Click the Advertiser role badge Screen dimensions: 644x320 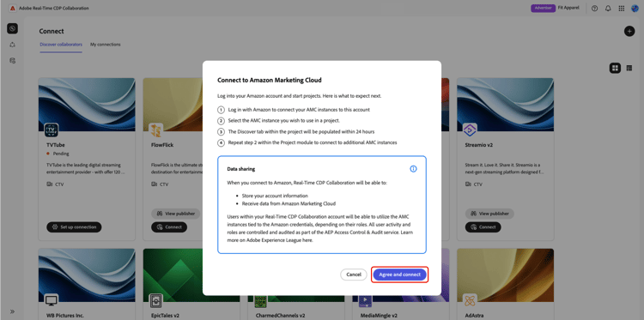point(543,9)
